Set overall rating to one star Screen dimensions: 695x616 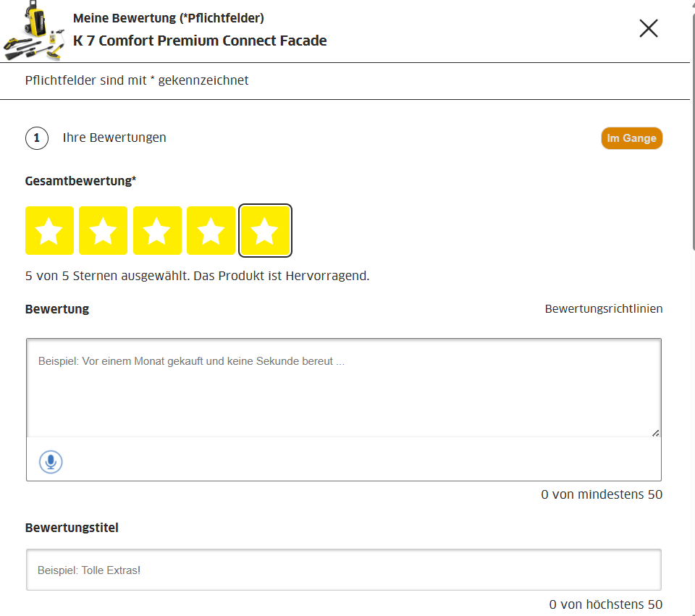coord(49,230)
